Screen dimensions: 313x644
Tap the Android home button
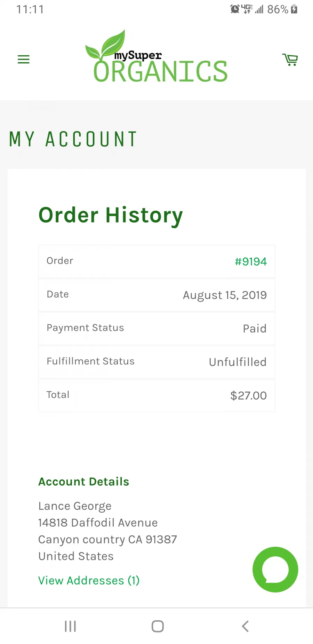[158, 626]
